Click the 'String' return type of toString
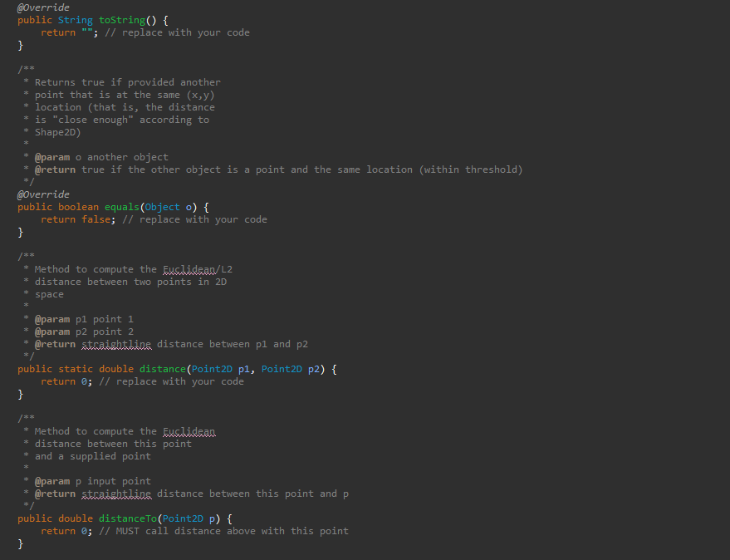Screen dimensions: 730x560 [x=76, y=20]
